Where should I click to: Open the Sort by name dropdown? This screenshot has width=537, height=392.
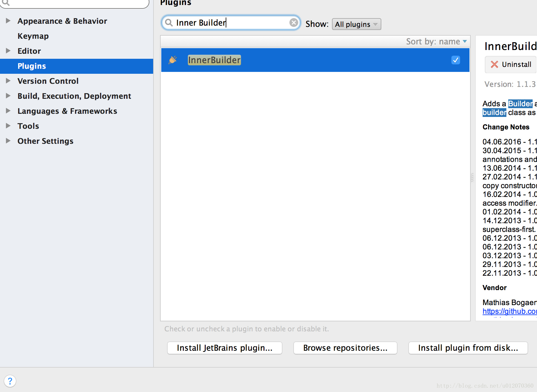[x=436, y=42]
